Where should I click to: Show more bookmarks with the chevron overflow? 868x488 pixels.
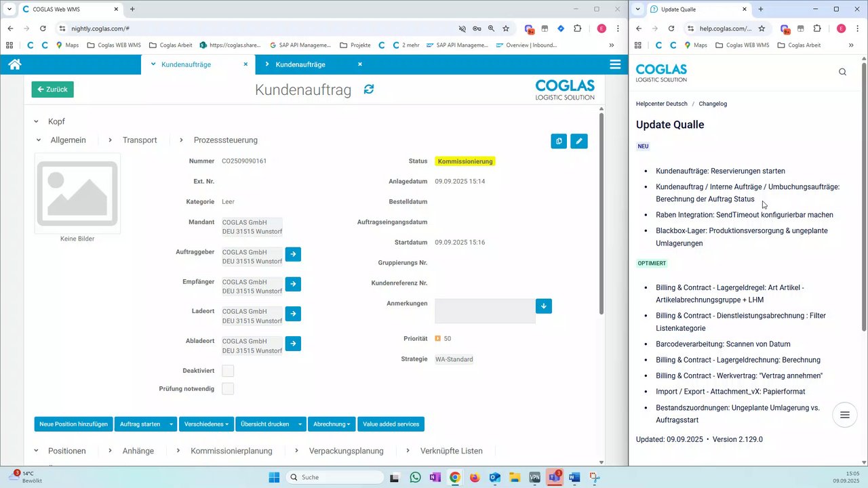pyautogui.click(x=612, y=45)
